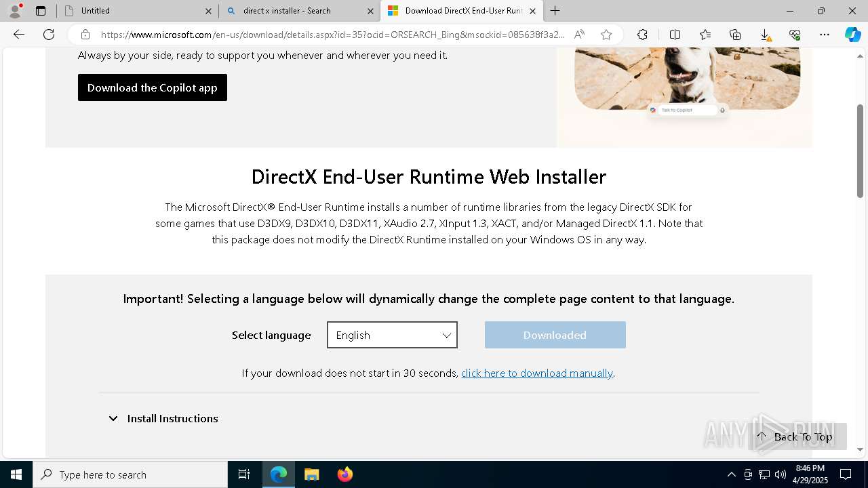The height and width of the screenshot is (488, 868).
Task: Reload the page with refresh icon
Action: tap(49, 35)
